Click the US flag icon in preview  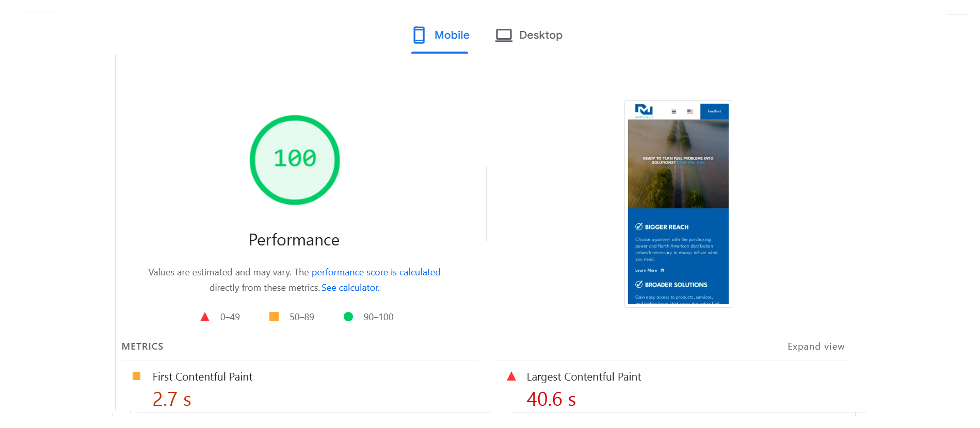pos(690,111)
